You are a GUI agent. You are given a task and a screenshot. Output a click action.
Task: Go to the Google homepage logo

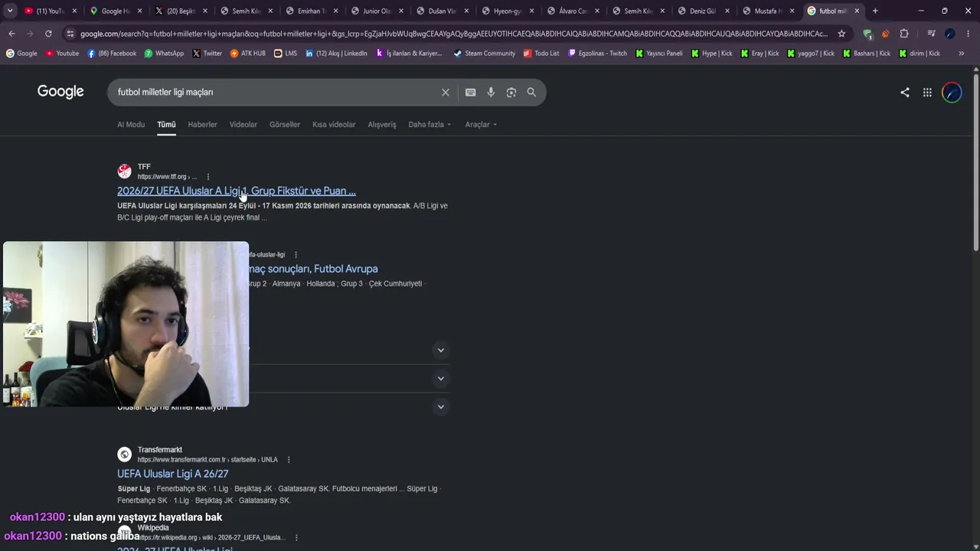click(x=60, y=92)
